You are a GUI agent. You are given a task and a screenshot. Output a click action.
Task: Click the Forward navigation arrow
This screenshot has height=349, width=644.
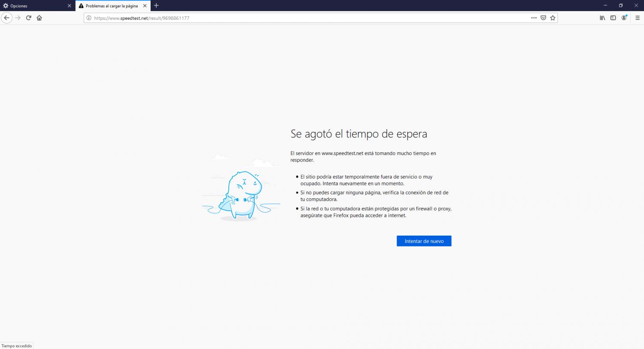18,18
